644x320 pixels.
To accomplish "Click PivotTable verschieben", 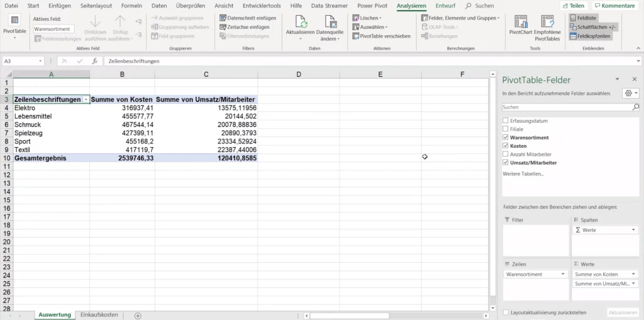I will pos(382,36).
